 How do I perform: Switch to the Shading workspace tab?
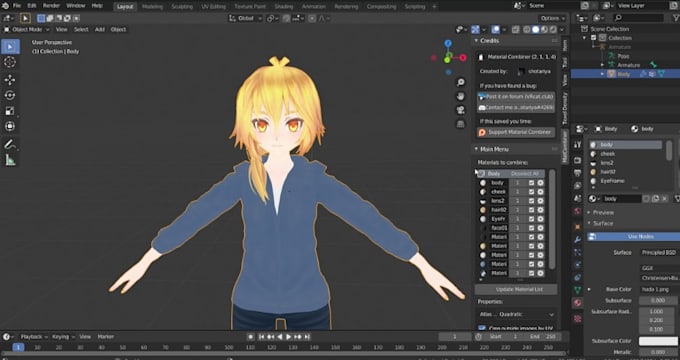284,7
